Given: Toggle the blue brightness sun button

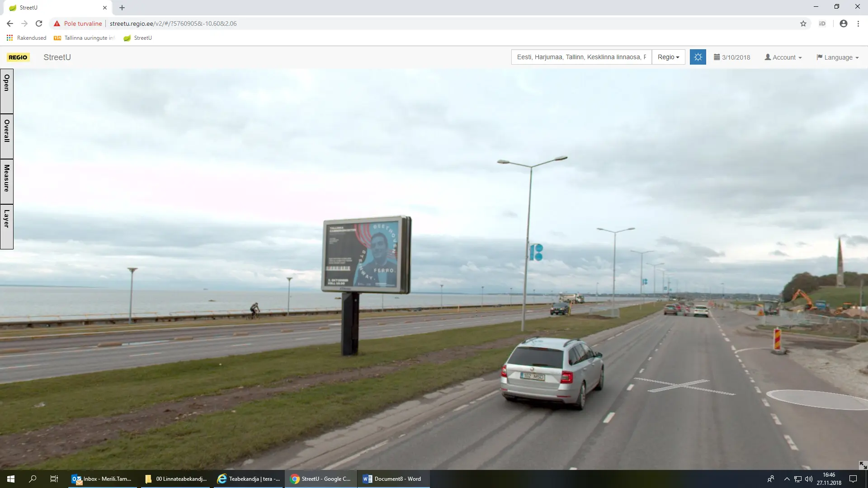Looking at the screenshot, I should 698,57.
